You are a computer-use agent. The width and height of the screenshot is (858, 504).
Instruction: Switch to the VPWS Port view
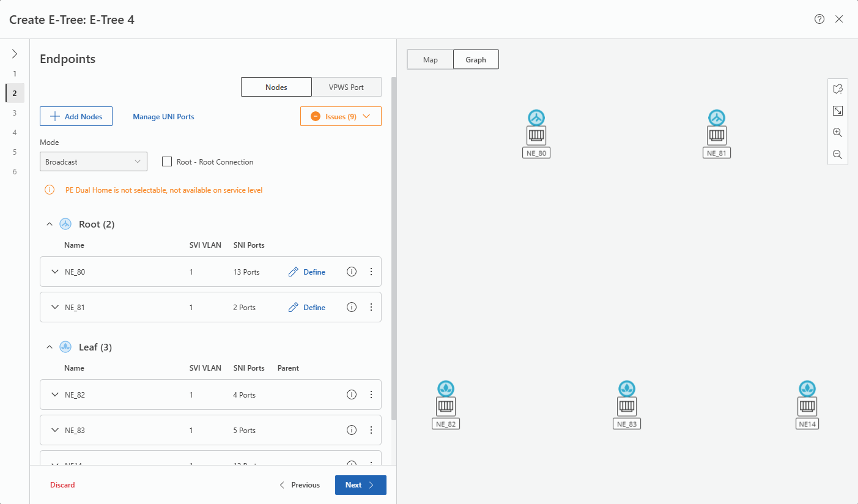pyautogui.click(x=346, y=87)
